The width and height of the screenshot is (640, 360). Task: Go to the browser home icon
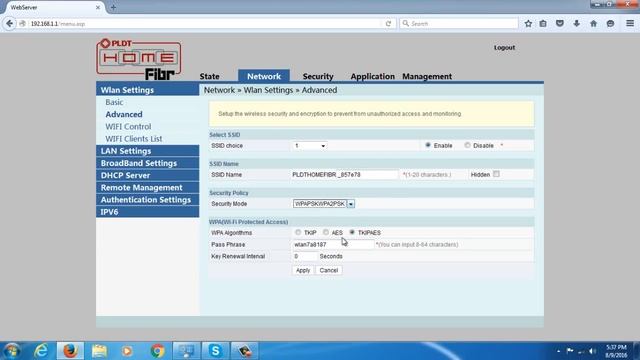pyautogui.click(x=593, y=24)
